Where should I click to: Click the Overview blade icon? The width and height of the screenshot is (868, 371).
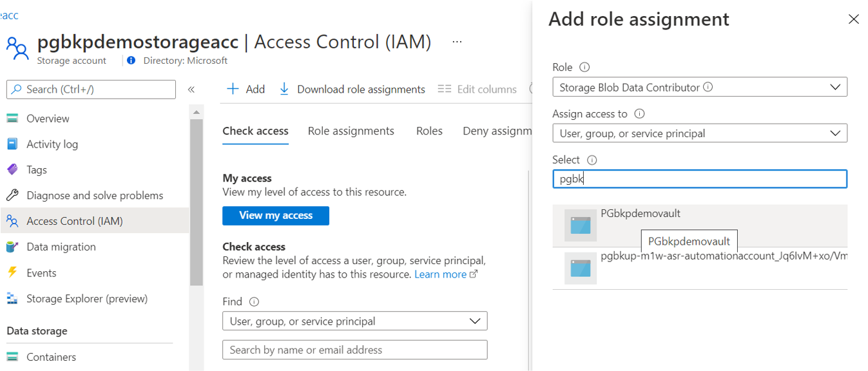pyautogui.click(x=14, y=118)
